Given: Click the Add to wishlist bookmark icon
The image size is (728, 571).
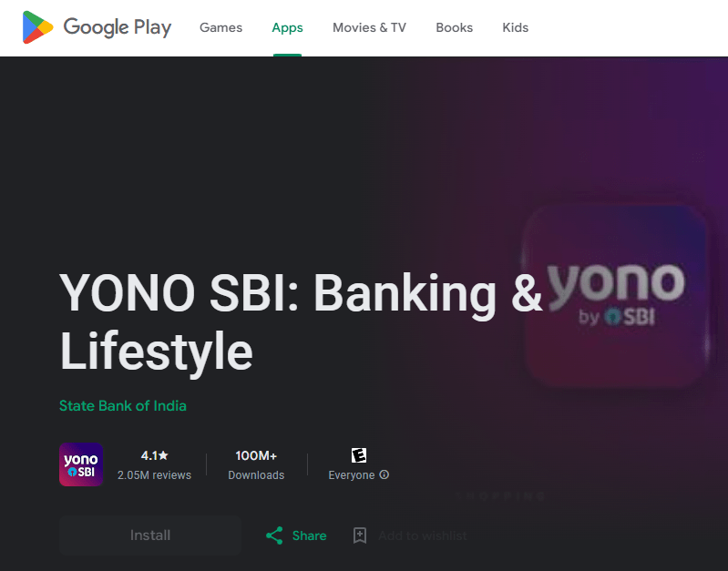Looking at the screenshot, I should (x=360, y=535).
